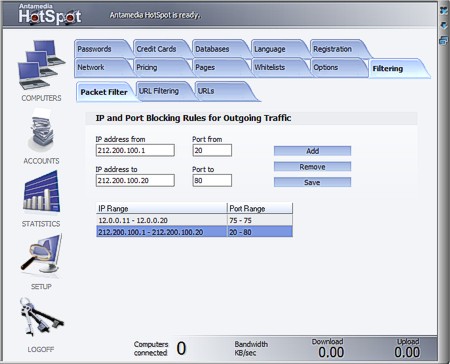This screenshot has width=450, height=364.
Task: Select the 12.0.0.11 - 12.0.0.20 rule row
Action: pos(194,220)
